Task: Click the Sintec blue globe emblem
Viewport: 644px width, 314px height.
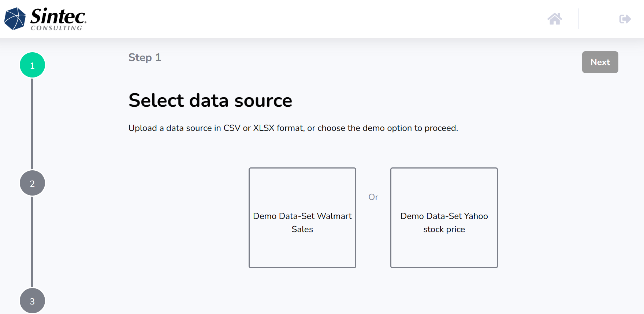Action: click(15, 19)
